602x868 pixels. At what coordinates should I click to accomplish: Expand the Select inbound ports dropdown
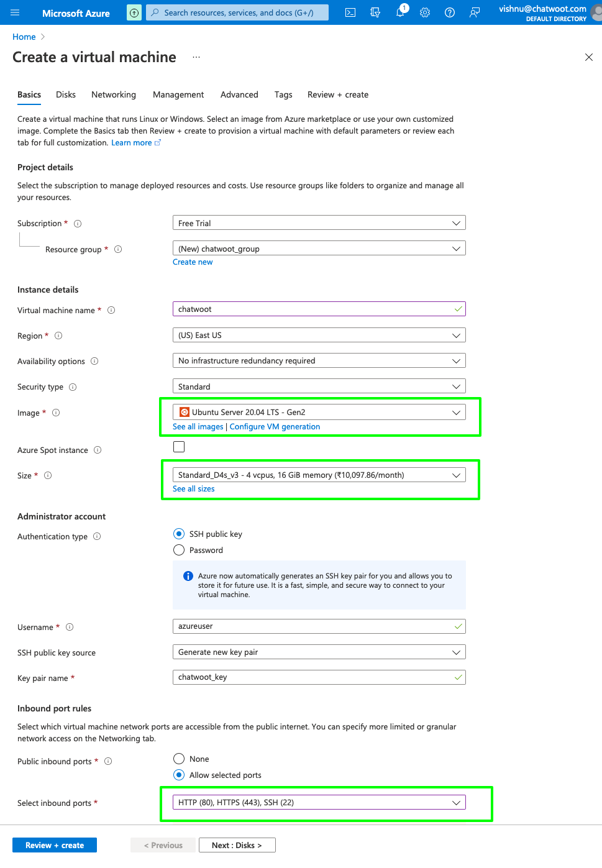coord(319,802)
